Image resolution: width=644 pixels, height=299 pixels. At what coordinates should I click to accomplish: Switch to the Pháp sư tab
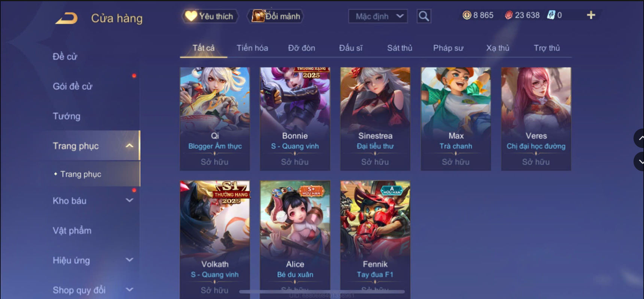[448, 48]
